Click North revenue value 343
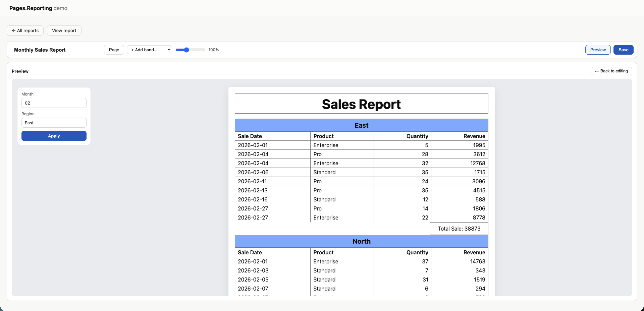This screenshot has height=311, width=644. click(x=460, y=270)
